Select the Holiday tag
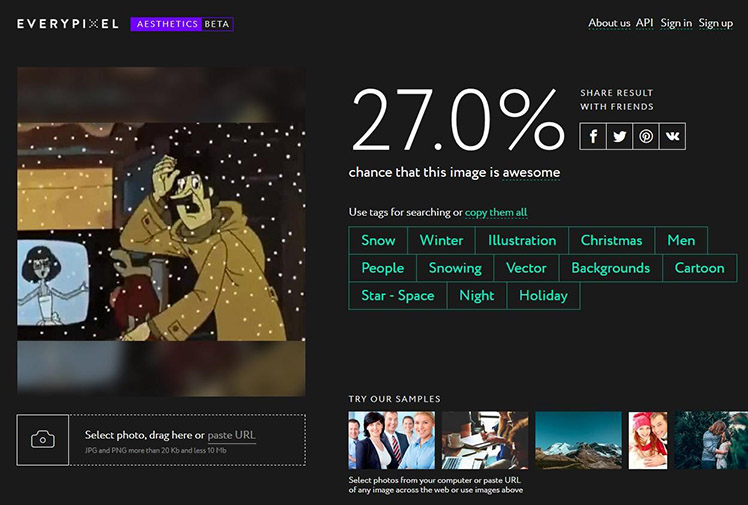 543,296
